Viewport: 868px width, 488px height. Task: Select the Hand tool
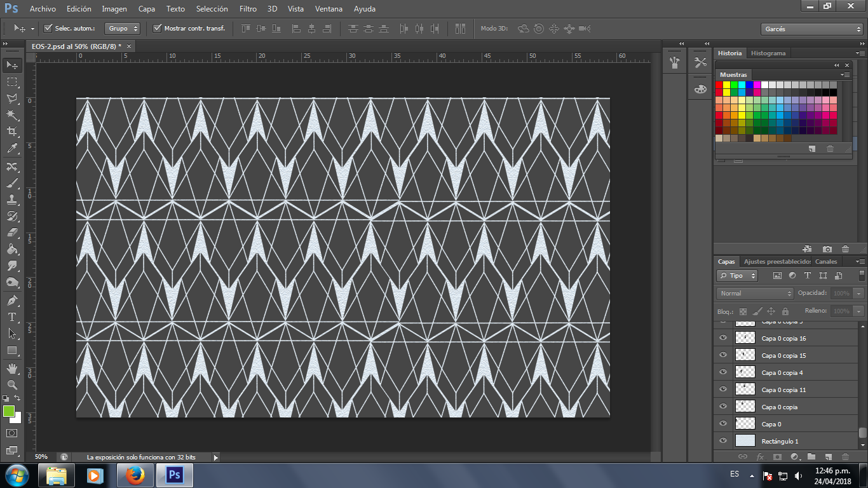tap(12, 369)
